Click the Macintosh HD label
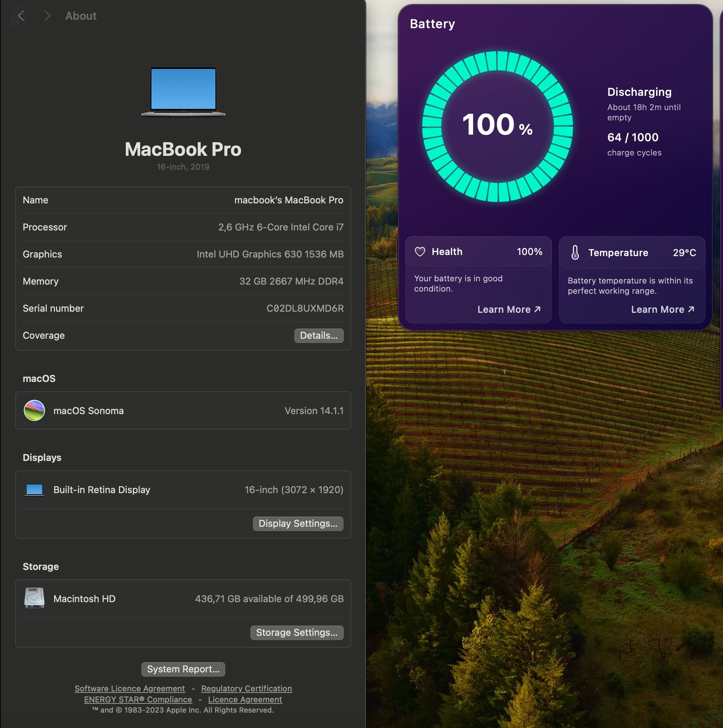 [85, 599]
